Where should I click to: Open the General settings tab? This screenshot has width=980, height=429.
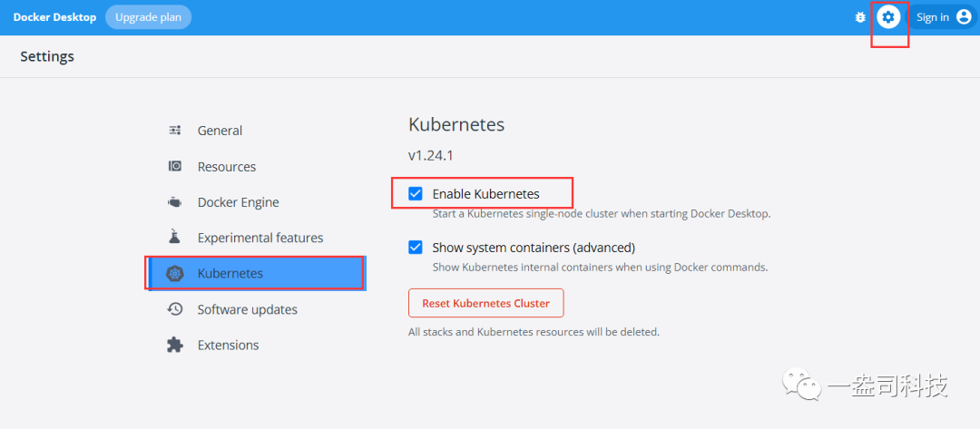point(220,131)
